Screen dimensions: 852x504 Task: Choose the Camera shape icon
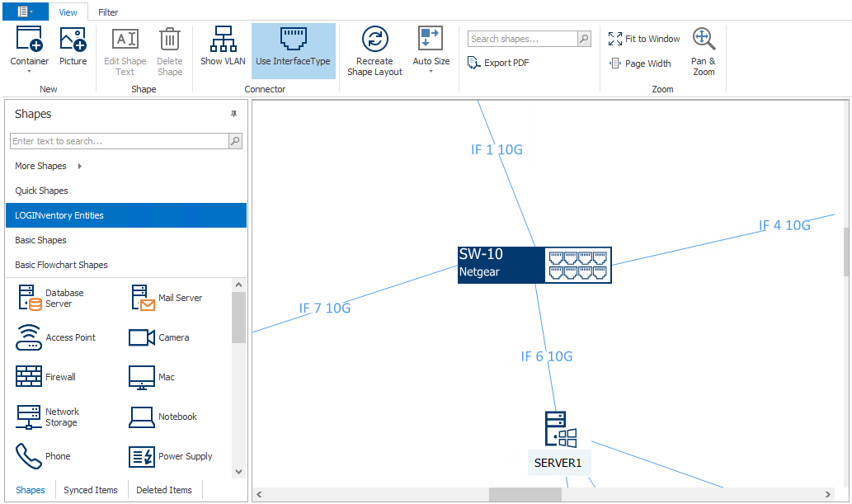(x=142, y=337)
